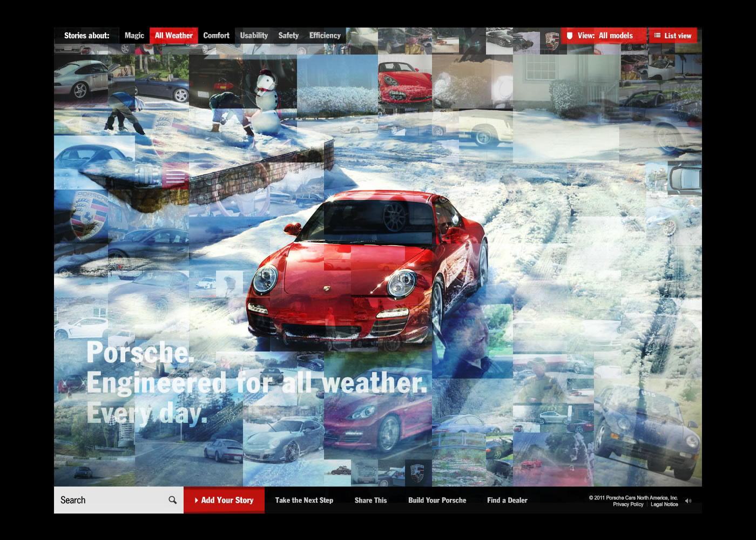Filter stories by Safety

click(288, 36)
